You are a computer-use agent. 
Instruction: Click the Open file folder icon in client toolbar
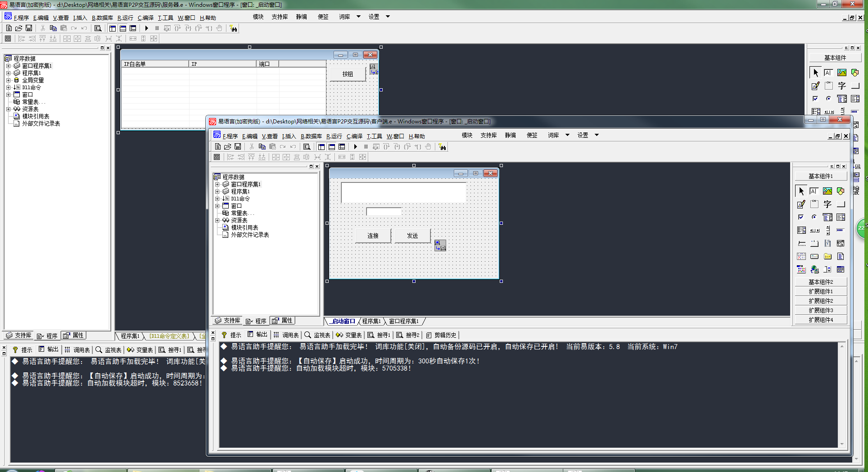(228, 147)
